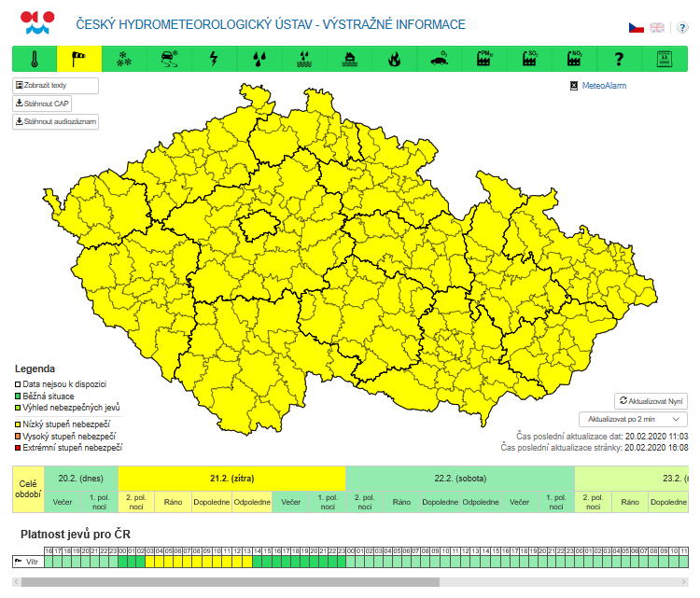Image resolution: width=700 pixels, height=598 pixels.
Task: Select Večer under 22.2. sobota
Action: (519, 502)
